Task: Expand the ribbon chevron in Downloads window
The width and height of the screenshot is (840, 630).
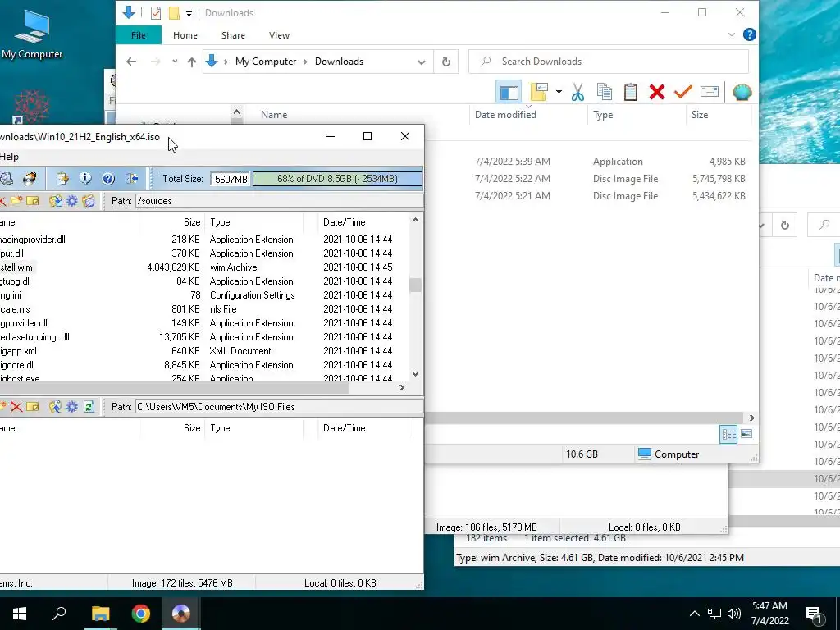Action: point(731,34)
